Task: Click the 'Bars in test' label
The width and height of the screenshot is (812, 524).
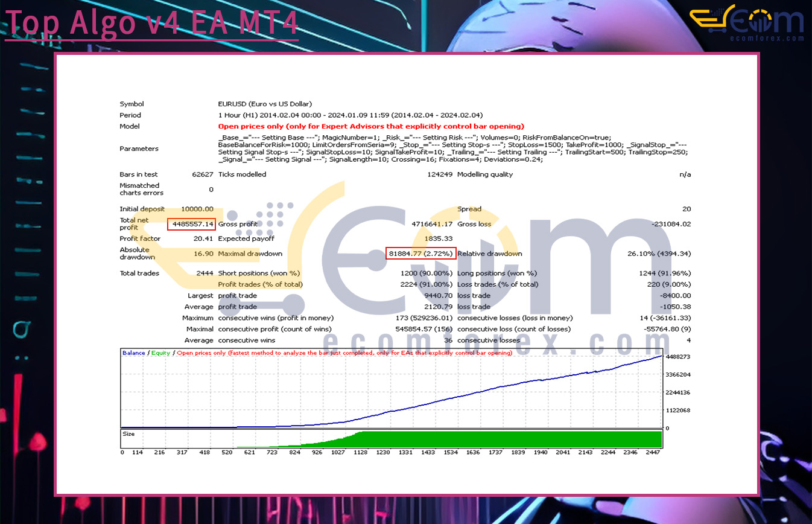Action: (138, 174)
